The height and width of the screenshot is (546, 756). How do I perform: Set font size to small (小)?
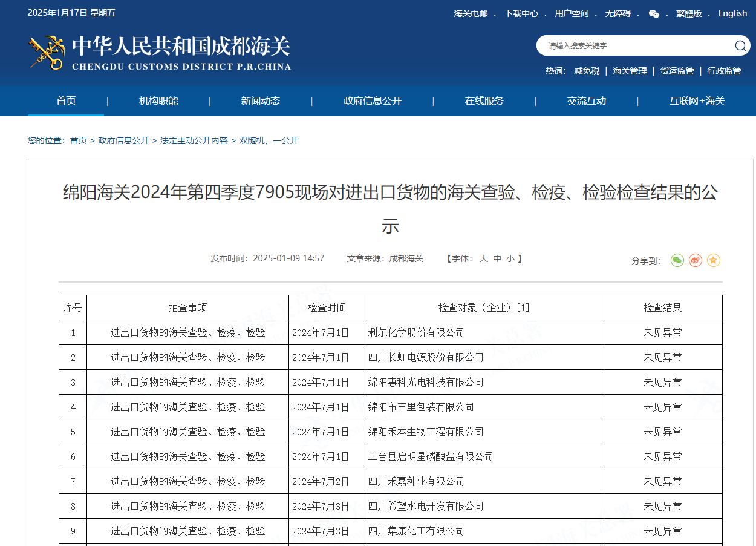[x=510, y=258]
